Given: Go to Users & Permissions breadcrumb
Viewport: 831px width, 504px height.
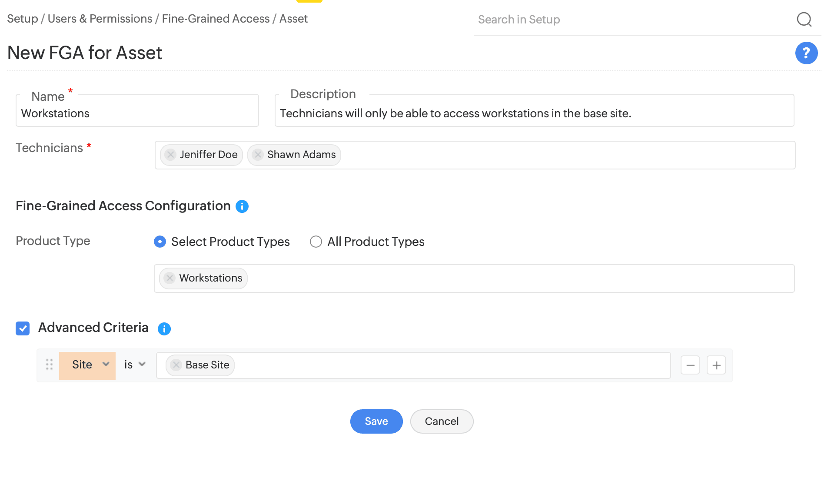Looking at the screenshot, I should 100,19.
